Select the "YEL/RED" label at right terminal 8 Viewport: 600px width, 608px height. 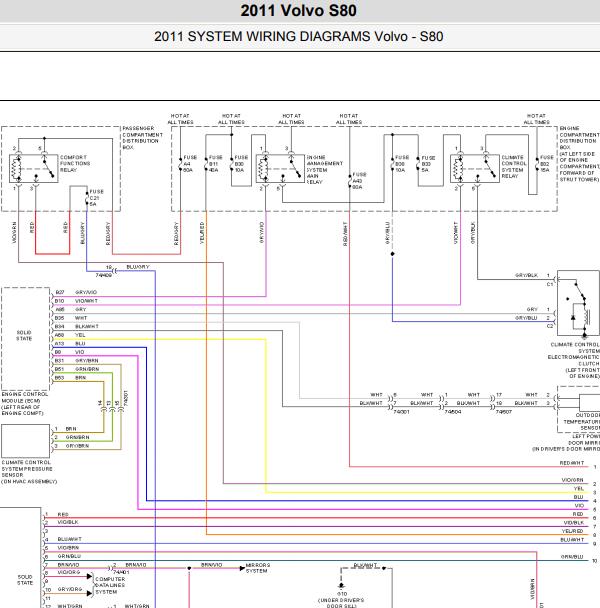572,531
